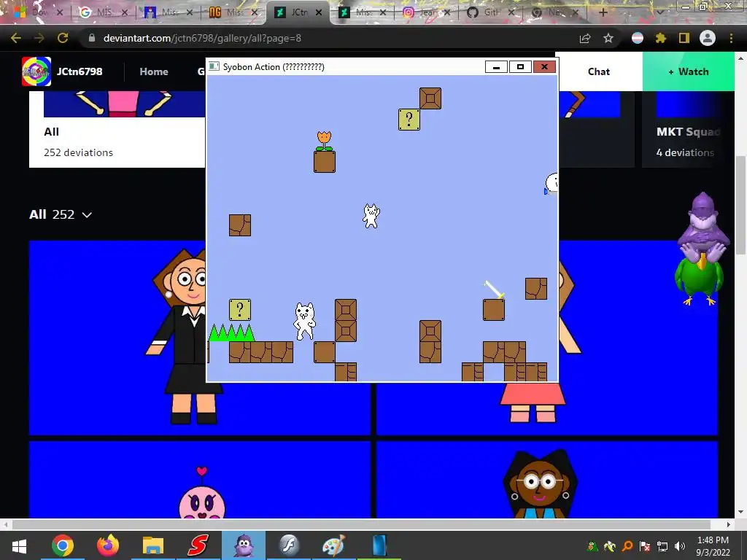The height and width of the screenshot is (560, 747).
Task: Open File Explorer from the taskbar
Action: click(x=153, y=545)
